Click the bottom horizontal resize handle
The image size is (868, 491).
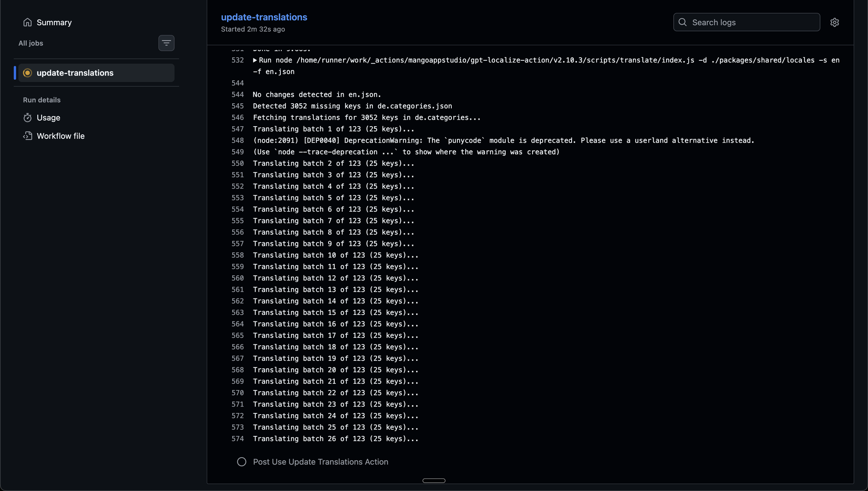point(434,480)
